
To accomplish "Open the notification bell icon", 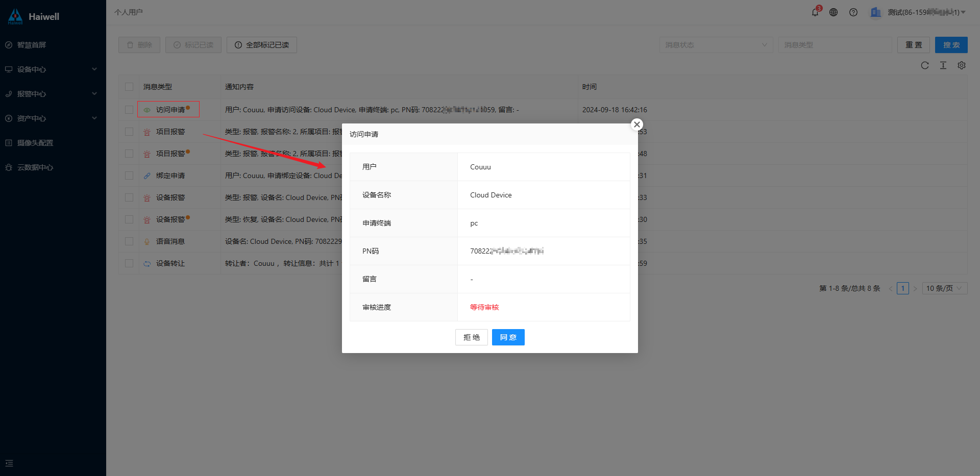I will tap(815, 12).
